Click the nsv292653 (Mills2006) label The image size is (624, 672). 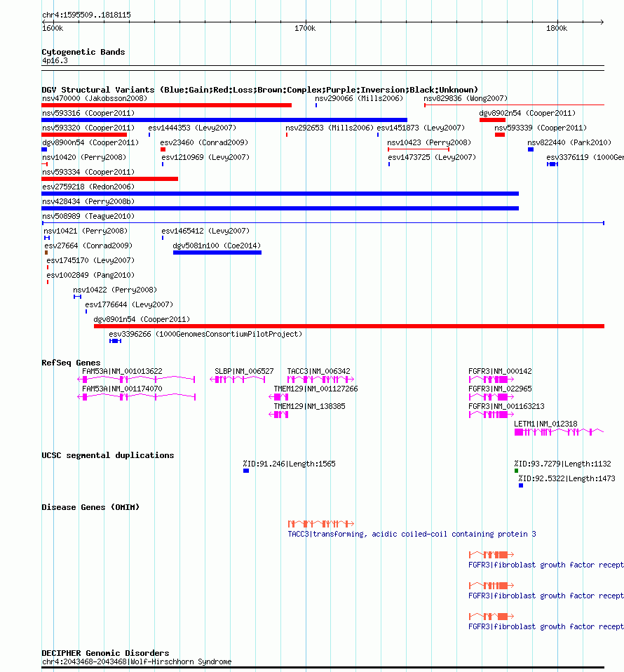tap(330, 128)
